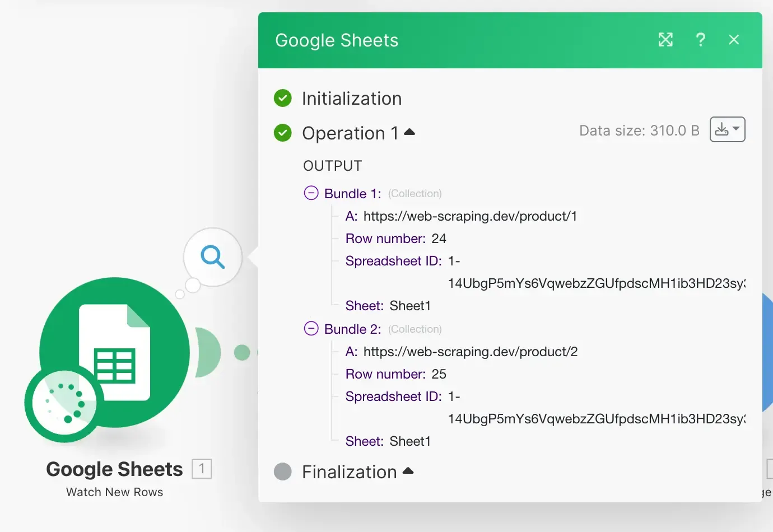Viewport: 773px width, 532px height.
Task: Collapse Bundle 1 with minus toggle
Action: [311, 193]
